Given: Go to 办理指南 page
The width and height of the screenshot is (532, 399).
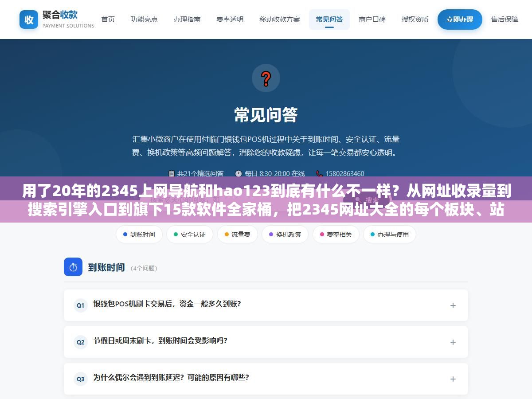Looking at the screenshot, I should [187, 19].
